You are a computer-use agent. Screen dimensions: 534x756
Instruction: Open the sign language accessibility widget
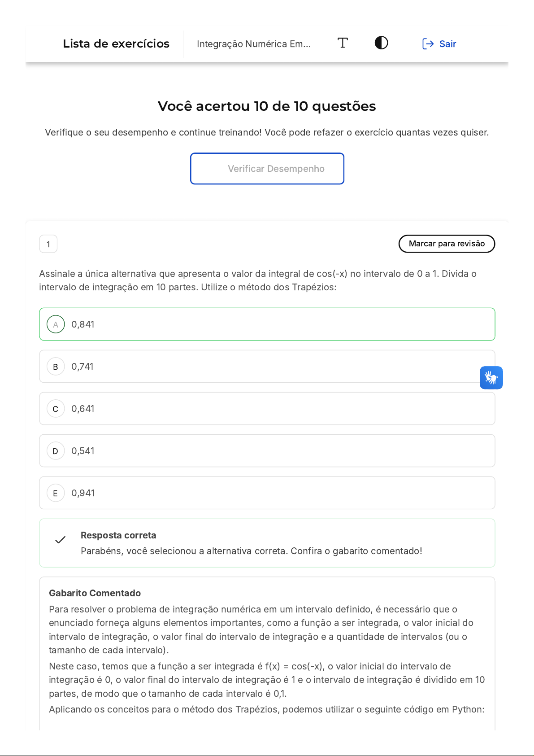point(491,378)
